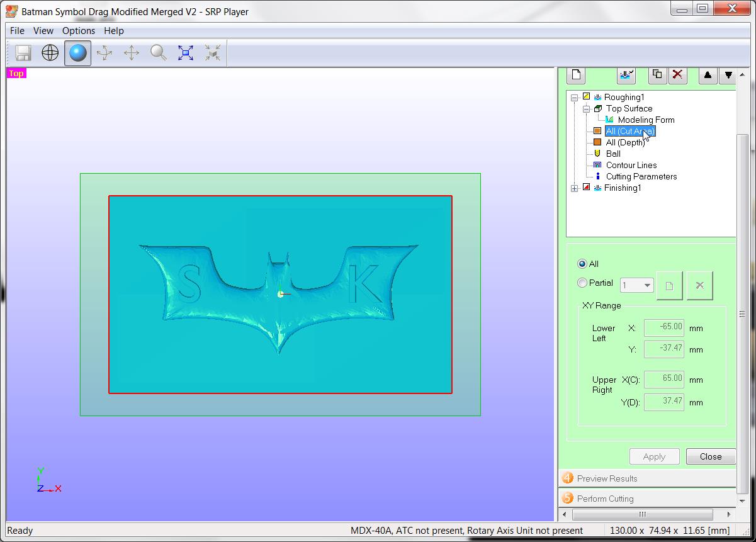Click the shrink-to-center arrows icon
Viewport: 756px width, 542px height.
(x=213, y=53)
